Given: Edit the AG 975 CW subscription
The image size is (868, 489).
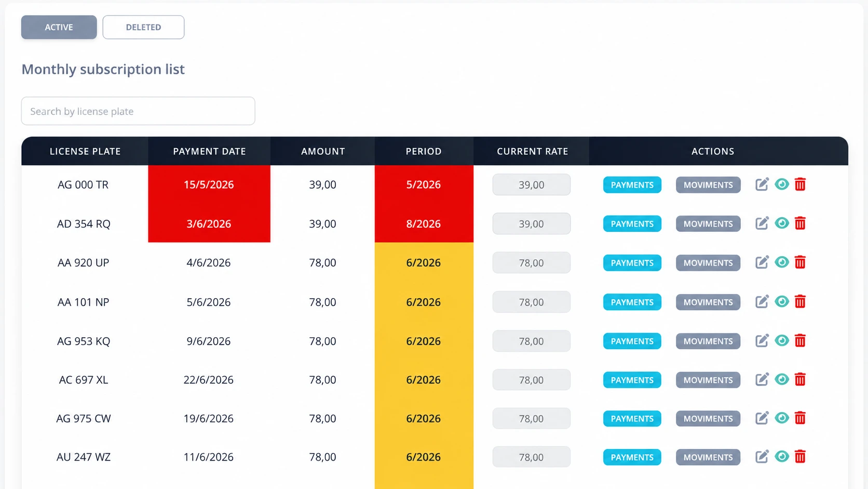Looking at the screenshot, I should (762, 418).
